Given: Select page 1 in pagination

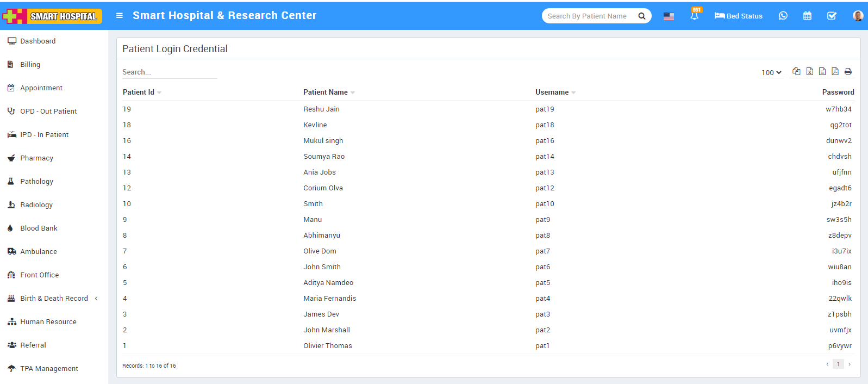Looking at the screenshot, I should pos(838,364).
